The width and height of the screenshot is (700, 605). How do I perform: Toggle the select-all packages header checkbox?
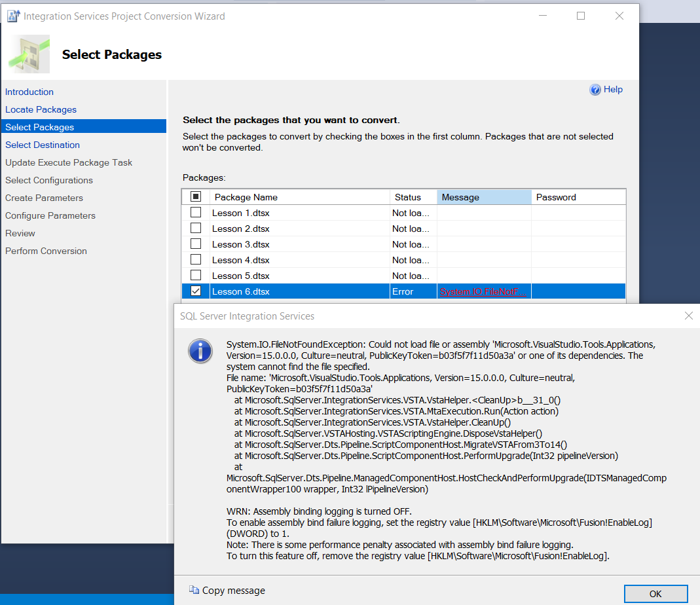pos(196,196)
